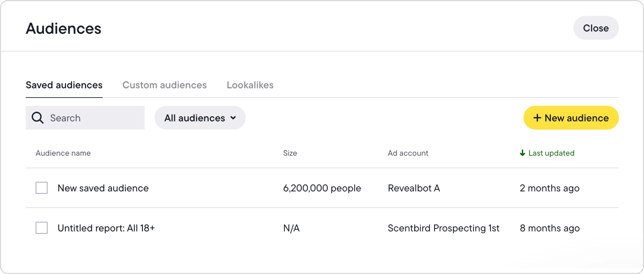Click the search magnifier icon
This screenshot has height=274, width=644.
pos(38,118)
